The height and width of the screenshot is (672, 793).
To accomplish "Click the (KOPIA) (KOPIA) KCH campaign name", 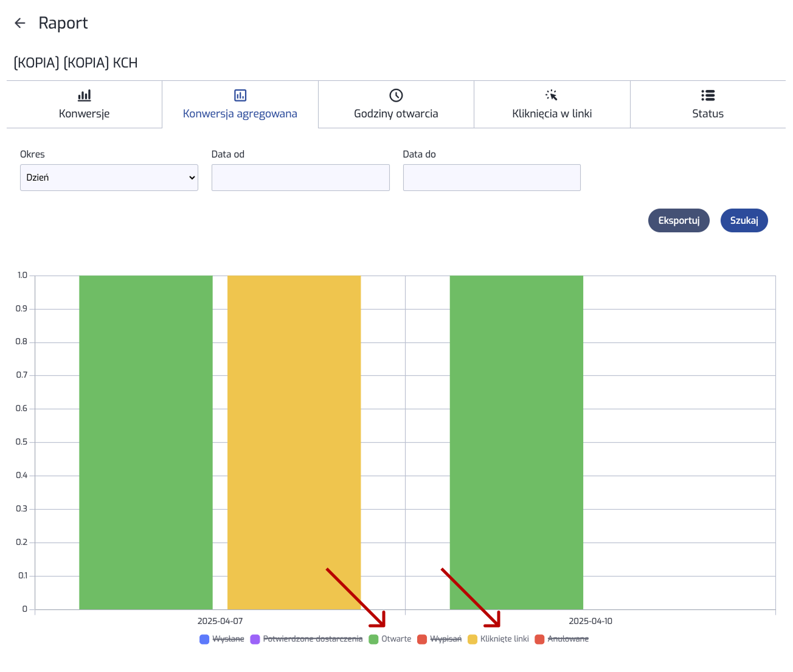I will pyautogui.click(x=75, y=63).
